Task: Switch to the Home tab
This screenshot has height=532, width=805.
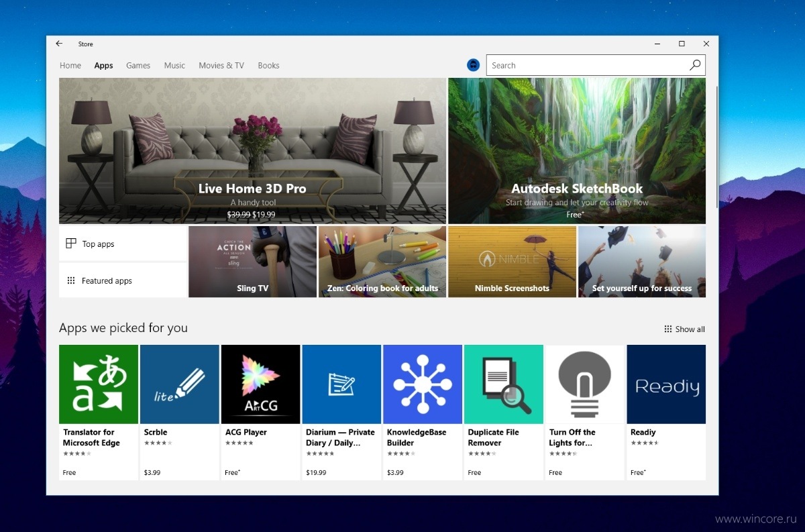Action: [x=70, y=66]
